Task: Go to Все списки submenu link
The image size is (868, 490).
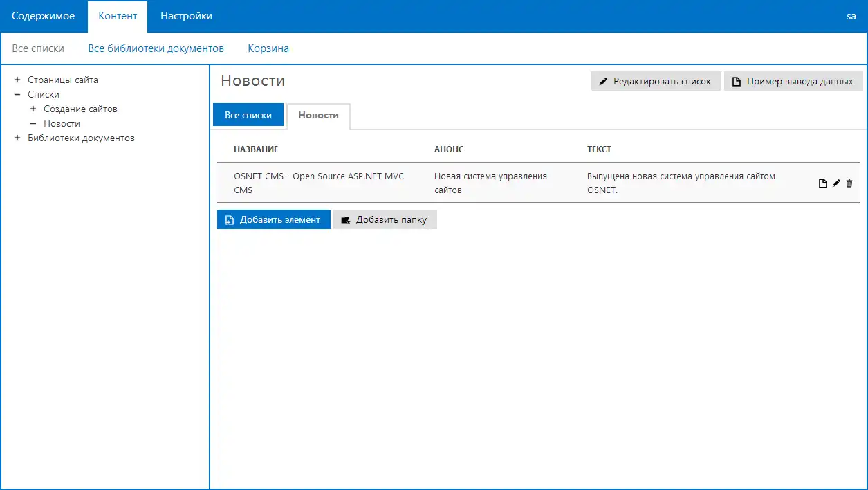Action: pyautogui.click(x=38, y=48)
